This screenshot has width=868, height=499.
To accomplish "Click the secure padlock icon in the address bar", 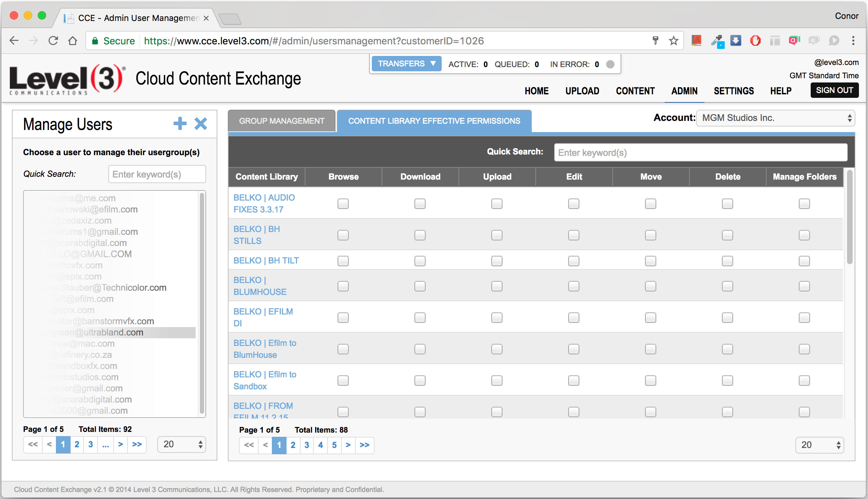I will click(x=95, y=41).
